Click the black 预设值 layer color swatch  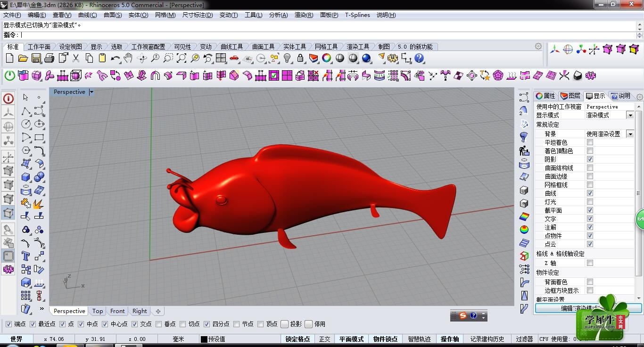(x=204, y=339)
